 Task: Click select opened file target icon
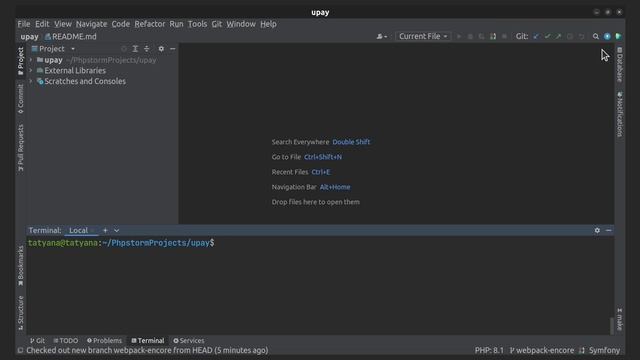point(124,49)
